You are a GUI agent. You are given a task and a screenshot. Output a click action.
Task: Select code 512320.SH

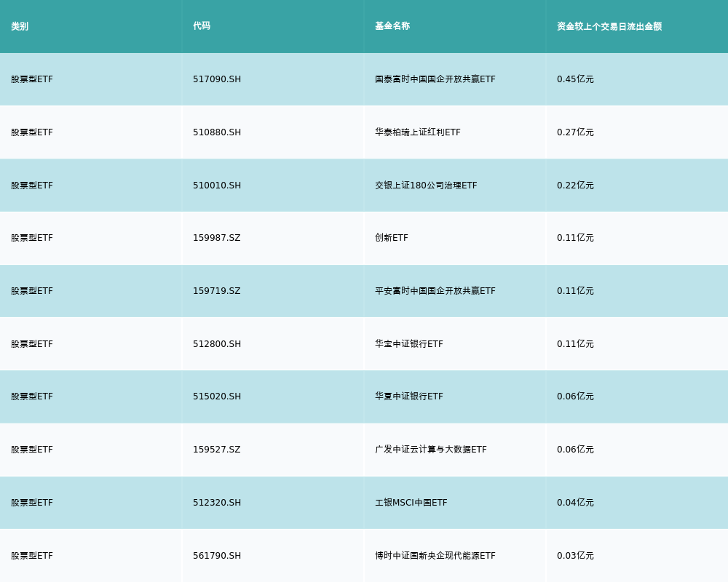217,503
